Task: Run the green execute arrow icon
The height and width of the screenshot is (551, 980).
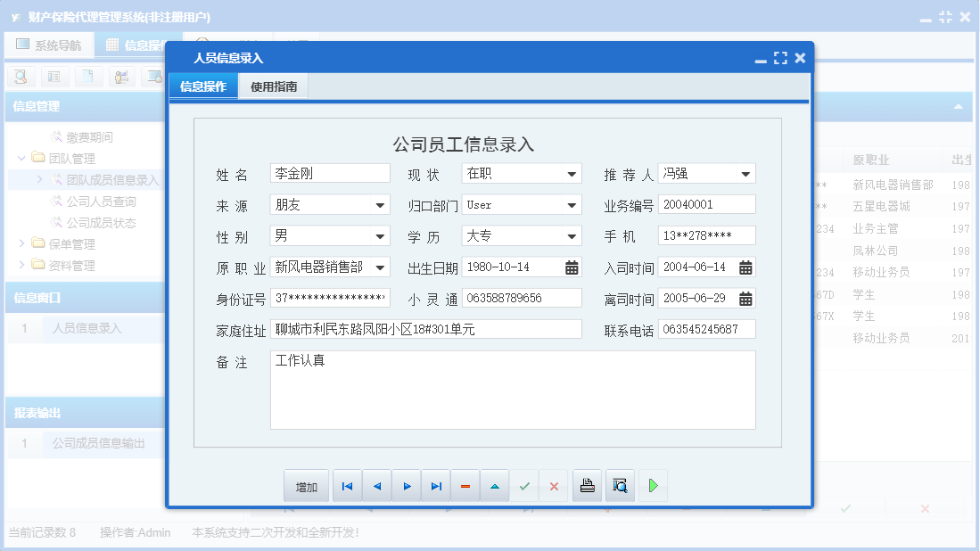Action: click(x=653, y=485)
